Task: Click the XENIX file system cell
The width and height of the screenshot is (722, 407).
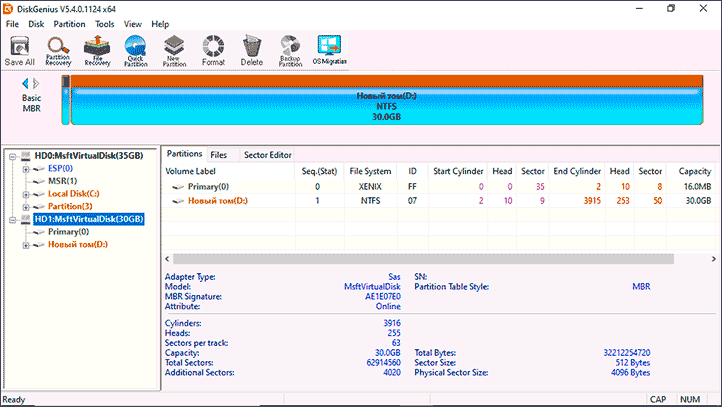Action: 370,187
